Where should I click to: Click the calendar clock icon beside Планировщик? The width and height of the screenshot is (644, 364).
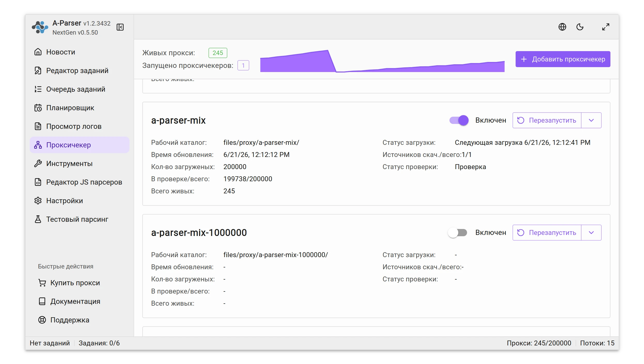38,108
